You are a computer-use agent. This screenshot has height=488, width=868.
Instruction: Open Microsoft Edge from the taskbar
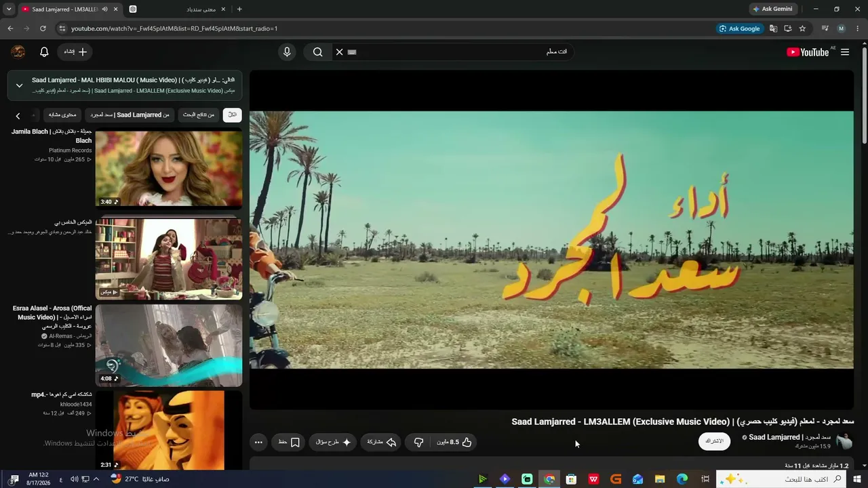682,479
